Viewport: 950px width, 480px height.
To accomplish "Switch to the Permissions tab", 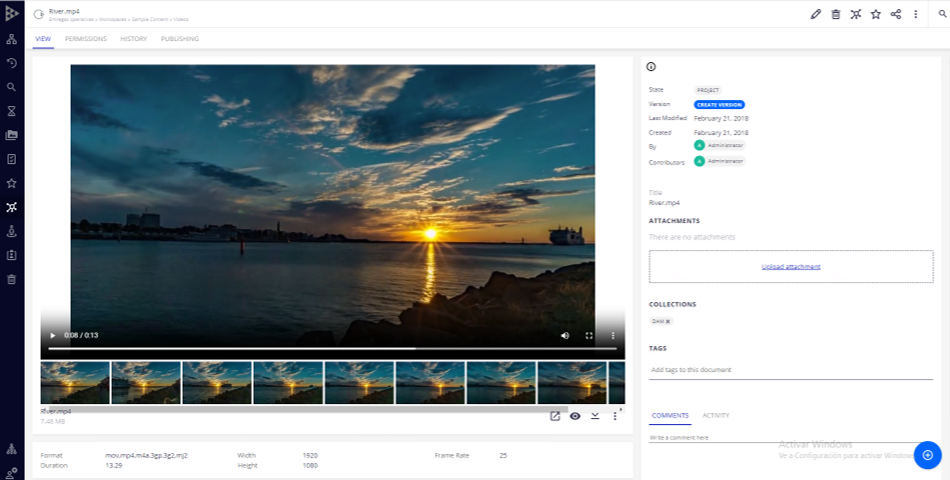I will point(85,39).
